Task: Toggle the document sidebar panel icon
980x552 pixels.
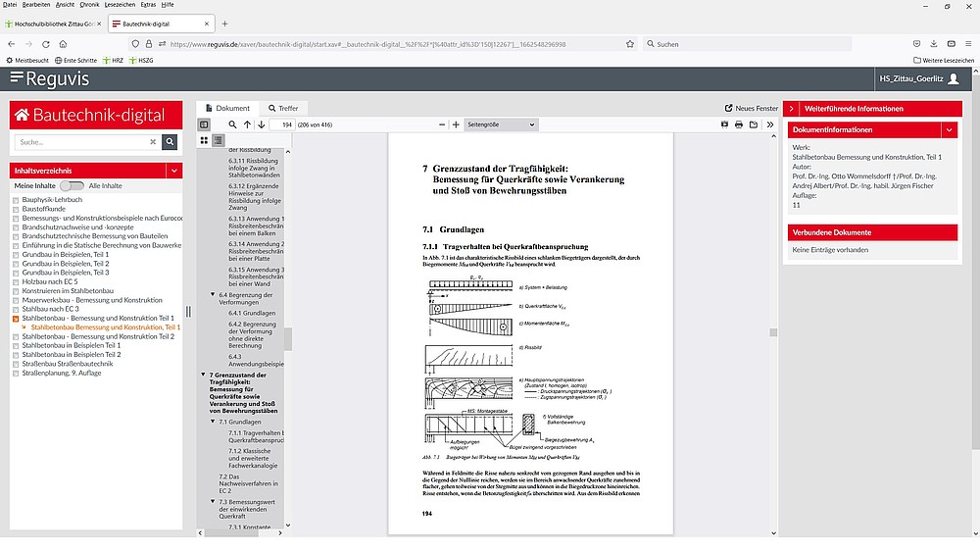Action: coord(204,125)
